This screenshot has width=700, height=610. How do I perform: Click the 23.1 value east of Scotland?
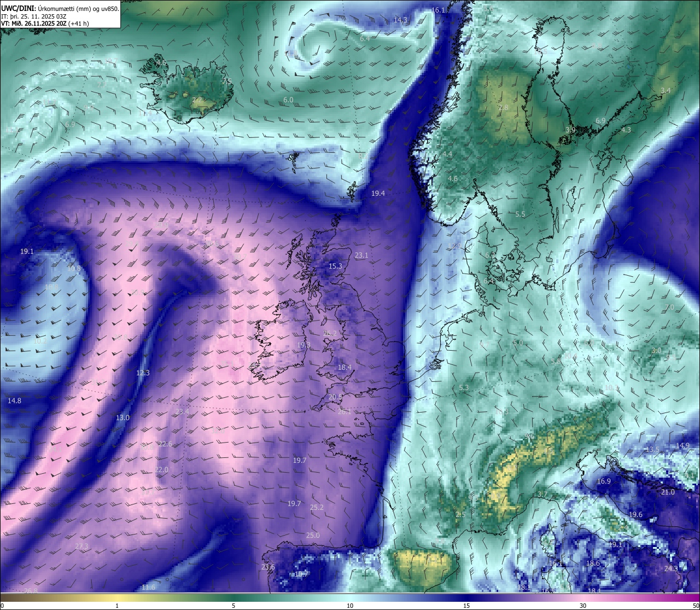click(x=361, y=255)
